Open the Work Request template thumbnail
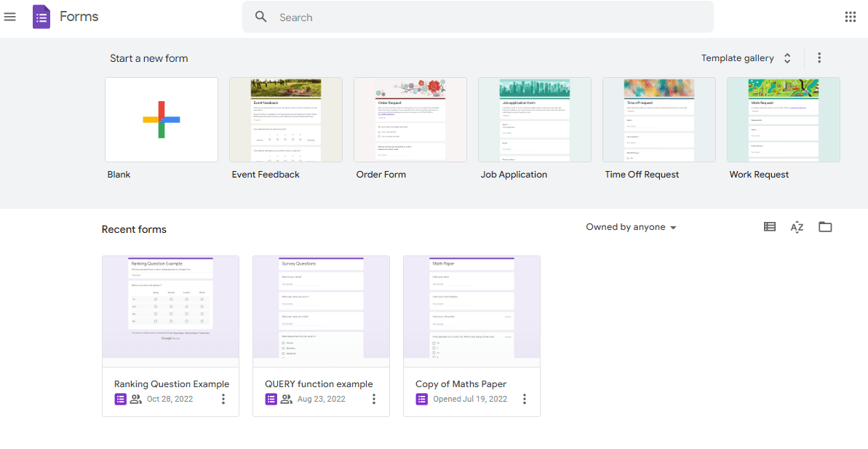 [x=784, y=119]
